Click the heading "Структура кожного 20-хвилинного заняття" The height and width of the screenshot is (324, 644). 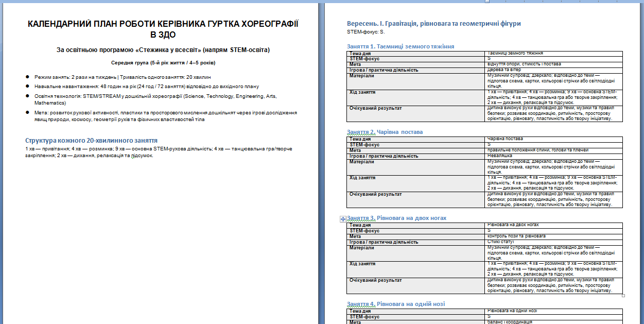(92, 141)
